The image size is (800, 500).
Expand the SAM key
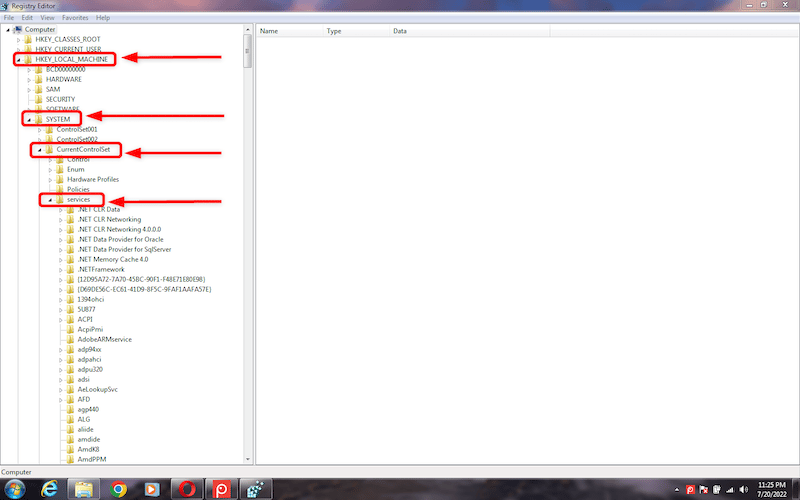pos(29,89)
